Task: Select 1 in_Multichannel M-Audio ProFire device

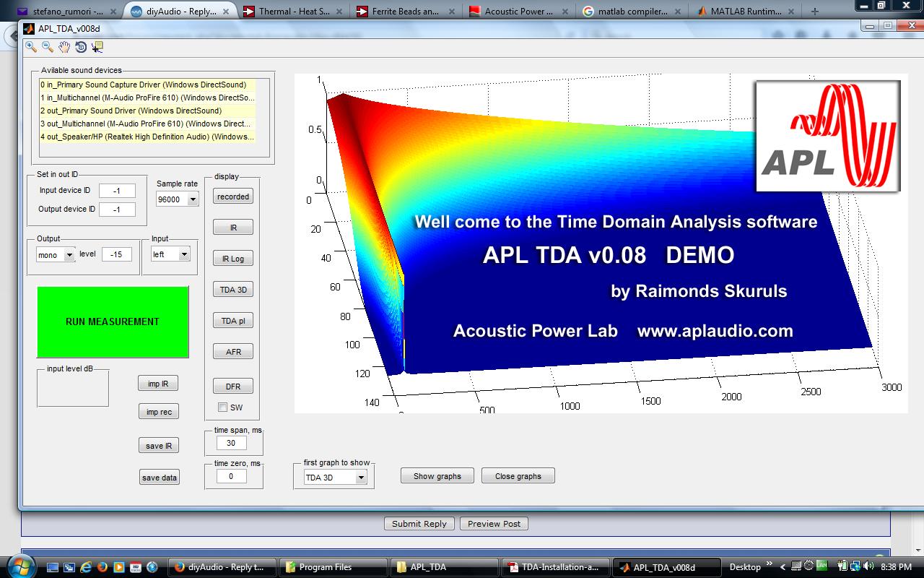Action: [147, 98]
